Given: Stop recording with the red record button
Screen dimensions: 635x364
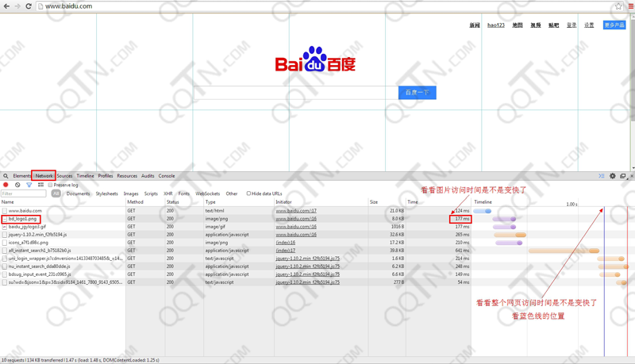Looking at the screenshot, I should pyautogui.click(x=6, y=185).
